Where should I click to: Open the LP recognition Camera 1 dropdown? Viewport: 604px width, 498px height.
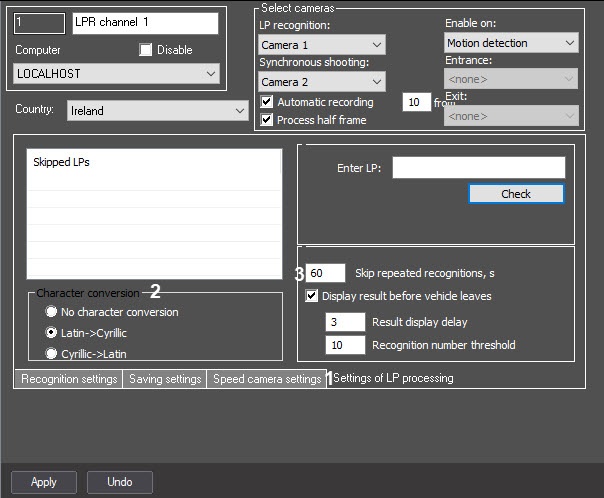click(x=322, y=45)
